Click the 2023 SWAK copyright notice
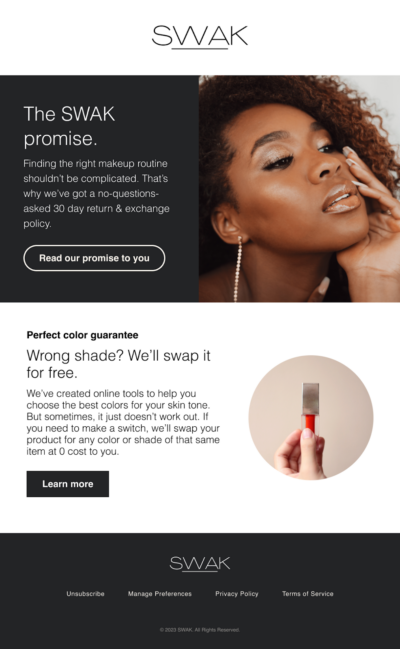 pos(200,630)
